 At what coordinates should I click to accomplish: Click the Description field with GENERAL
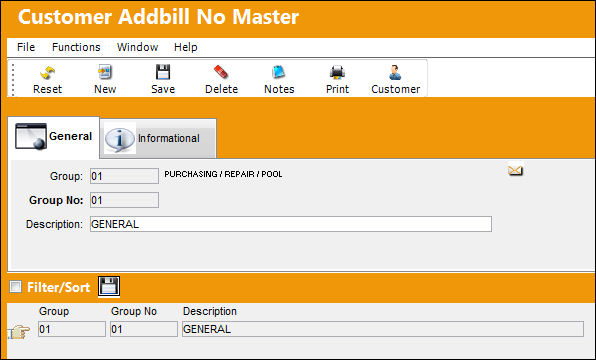(291, 224)
